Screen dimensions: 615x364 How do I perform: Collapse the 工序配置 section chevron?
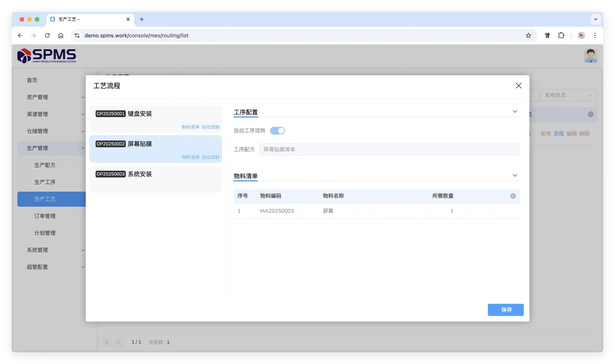(x=515, y=111)
